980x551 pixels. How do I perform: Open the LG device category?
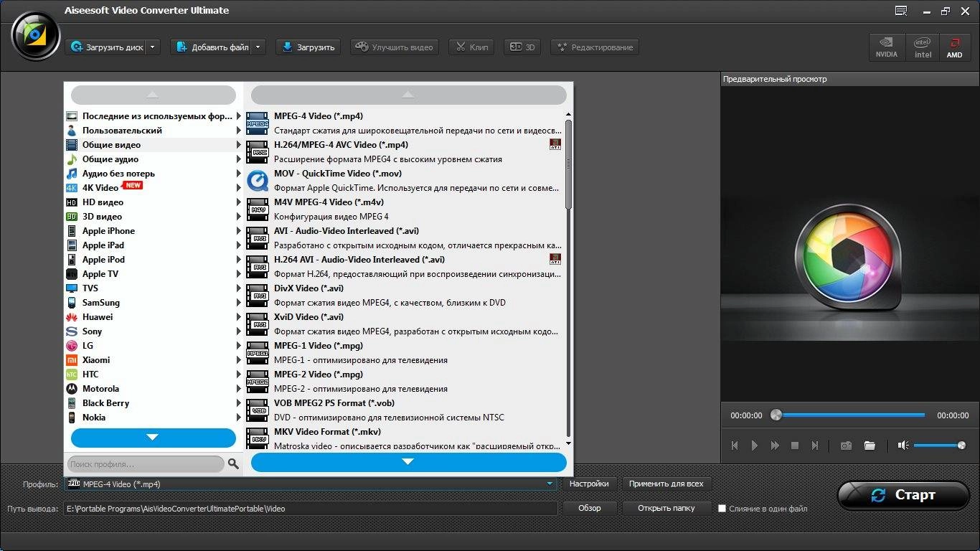click(x=154, y=346)
